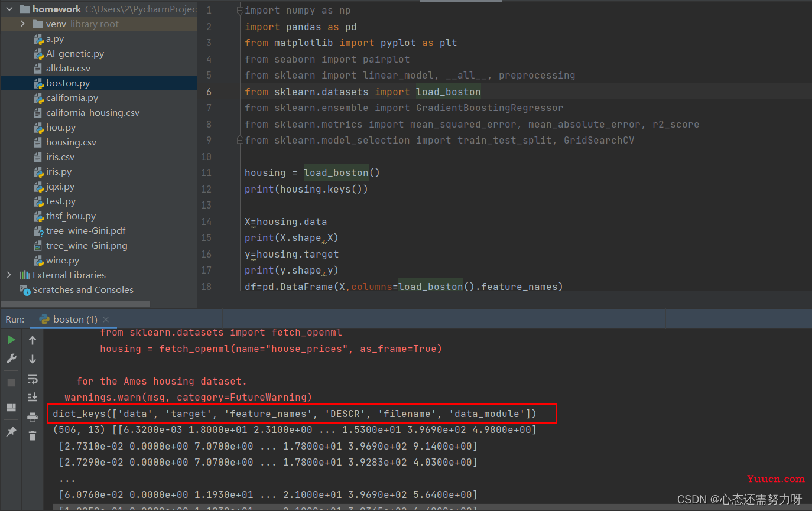Click Scratches and Consoles icon

click(24, 290)
